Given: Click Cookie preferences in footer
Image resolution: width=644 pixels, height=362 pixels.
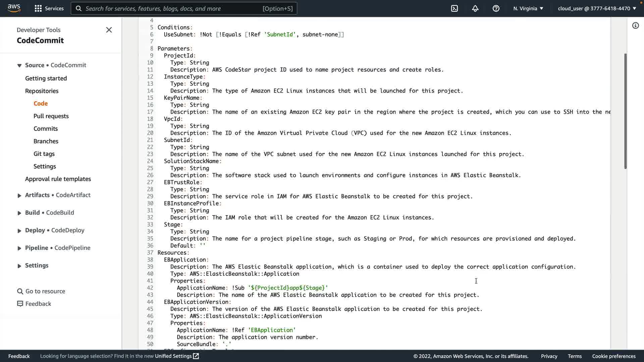Looking at the screenshot, I should click(x=613, y=356).
